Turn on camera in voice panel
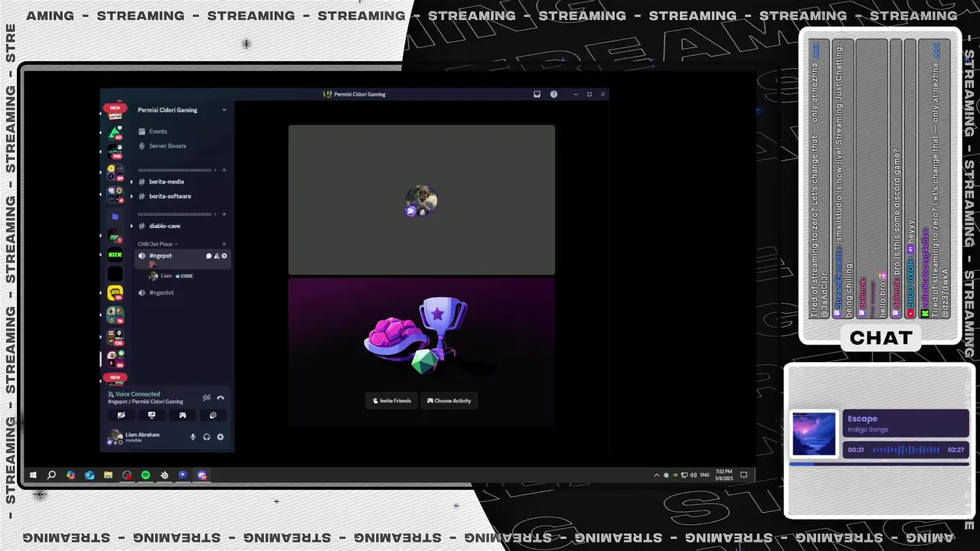The width and height of the screenshot is (980, 551). [x=121, y=416]
